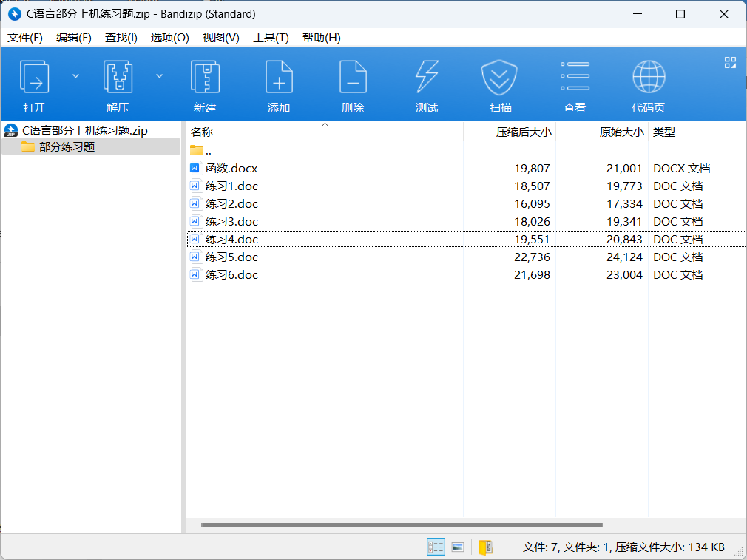
Task: Click the document icon of 练习6.doc
Action: coord(195,274)
